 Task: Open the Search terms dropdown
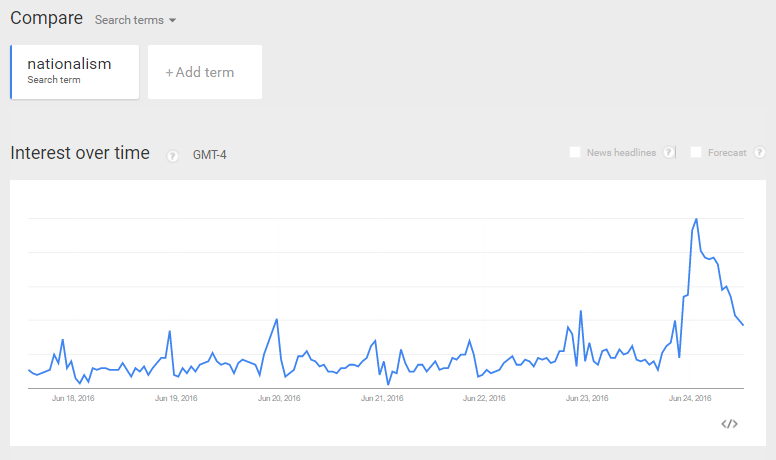(135, 20)
